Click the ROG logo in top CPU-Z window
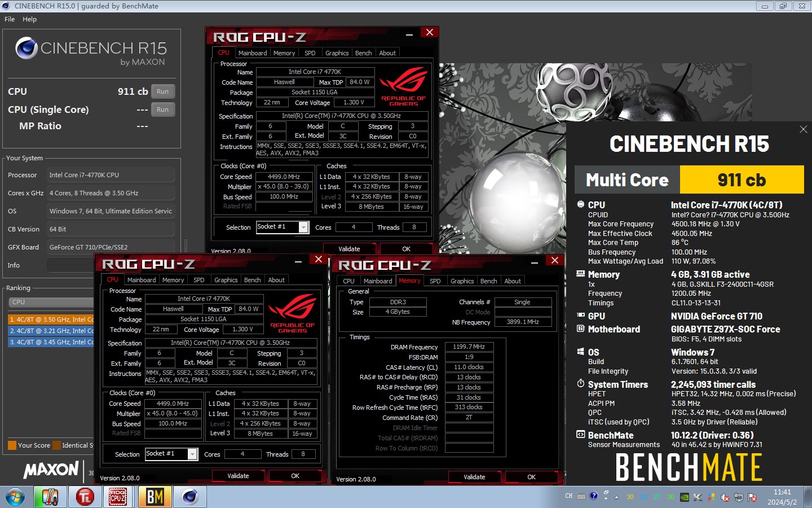 403,87
